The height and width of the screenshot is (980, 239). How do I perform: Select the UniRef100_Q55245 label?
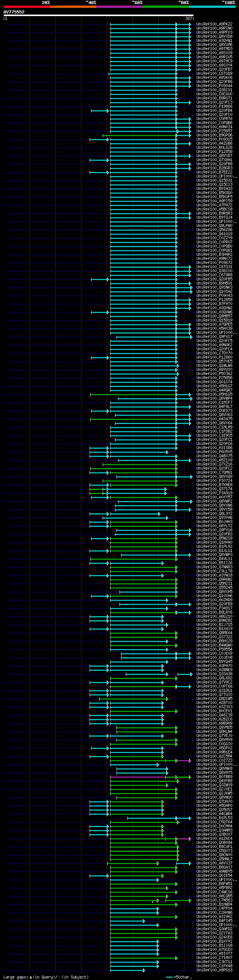[x=215, y=587]
